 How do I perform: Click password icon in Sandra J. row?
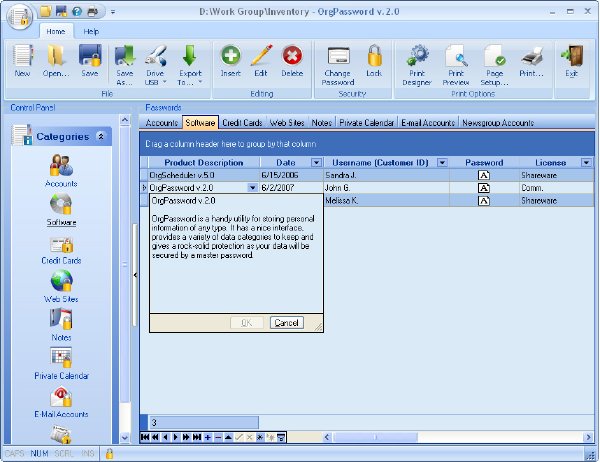[x=484, y=175]
